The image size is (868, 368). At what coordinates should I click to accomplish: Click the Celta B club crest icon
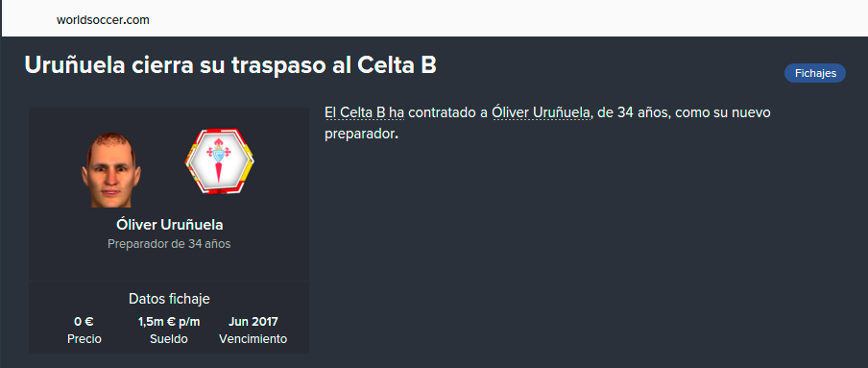(x=220, y=161)
